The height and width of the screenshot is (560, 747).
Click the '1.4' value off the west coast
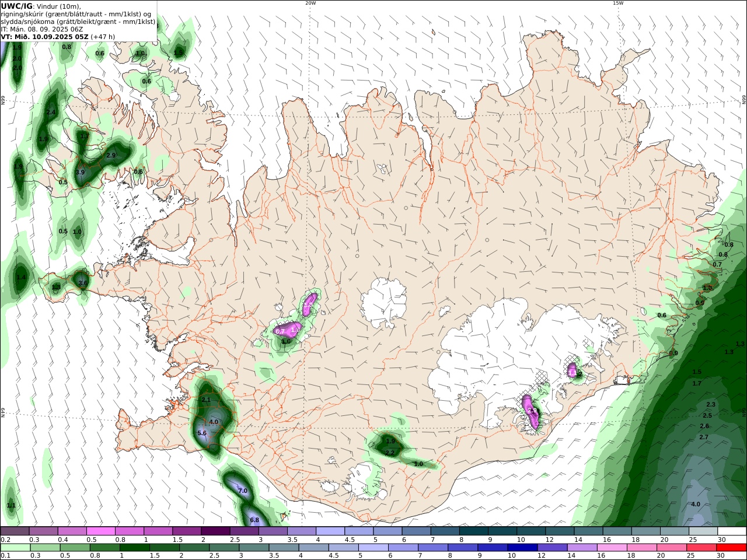click(x=21, y=278)
